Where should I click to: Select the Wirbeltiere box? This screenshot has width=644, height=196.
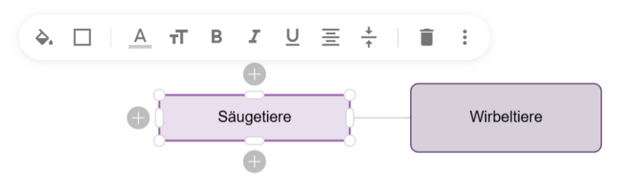pyautogui.click(x=506, y=118)
